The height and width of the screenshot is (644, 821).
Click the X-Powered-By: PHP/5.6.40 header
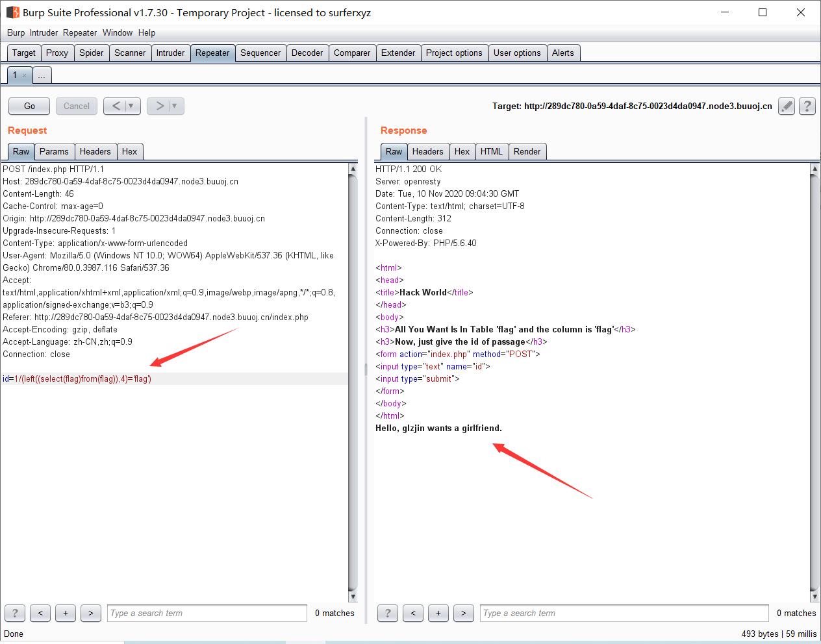tap(426, 243)
